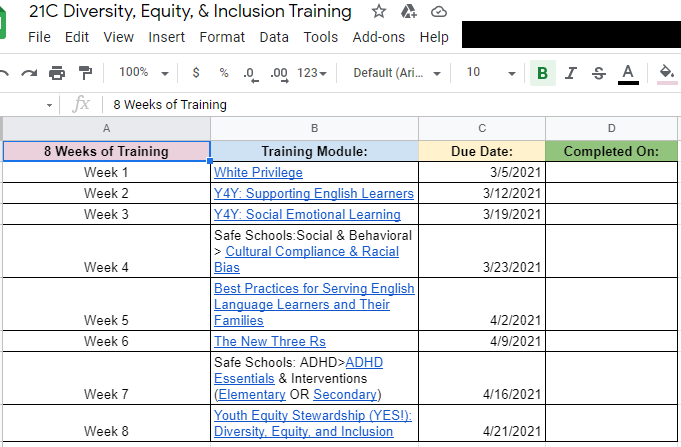681x447 pixels.
Task: Click the redo arrow icon
Action: 29,73
